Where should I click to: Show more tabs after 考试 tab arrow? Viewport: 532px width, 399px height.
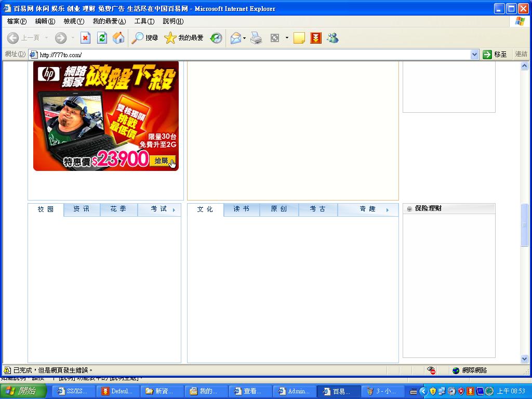tap(174, 210)
